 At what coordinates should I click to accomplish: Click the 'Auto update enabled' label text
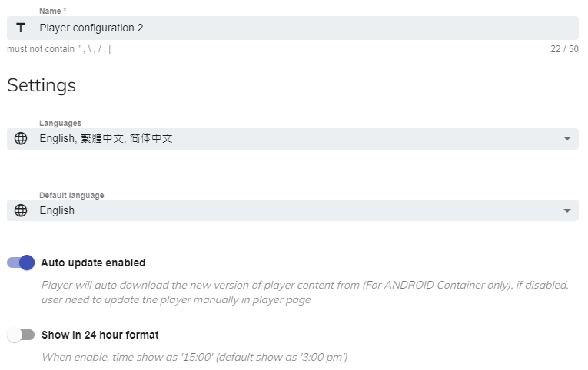pyautogui.click(x=93, y=263)
